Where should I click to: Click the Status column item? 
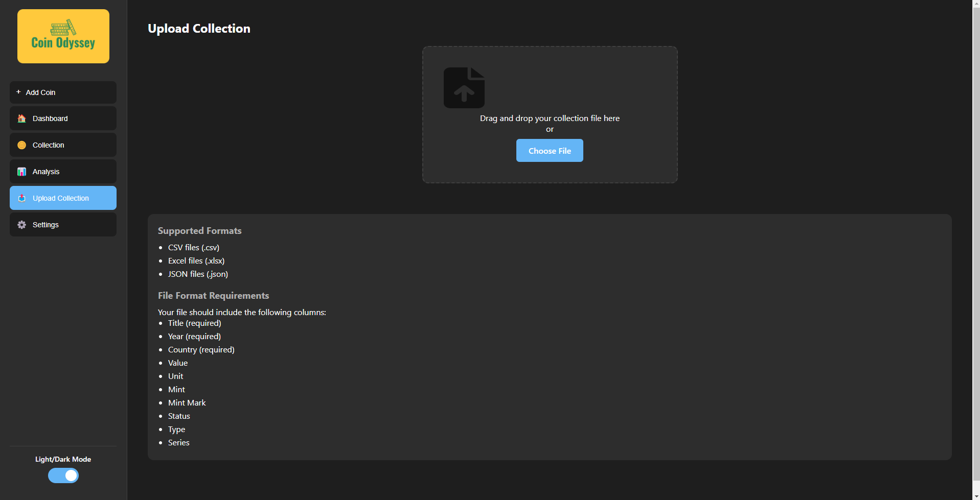pyautogui.click(x=179, y=416)
